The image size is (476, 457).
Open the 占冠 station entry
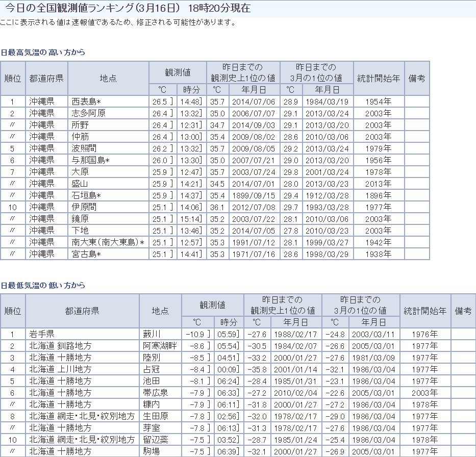(152, 369)
